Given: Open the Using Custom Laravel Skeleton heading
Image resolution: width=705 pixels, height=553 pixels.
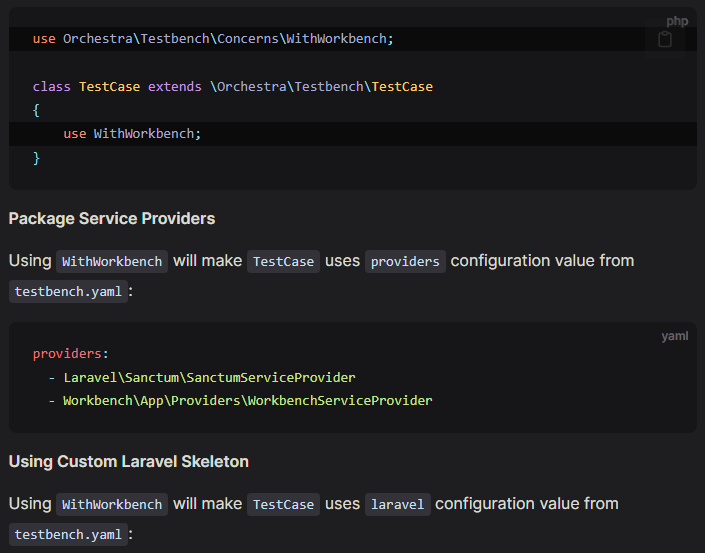Looking at the screenshot, I should [129, 461].
